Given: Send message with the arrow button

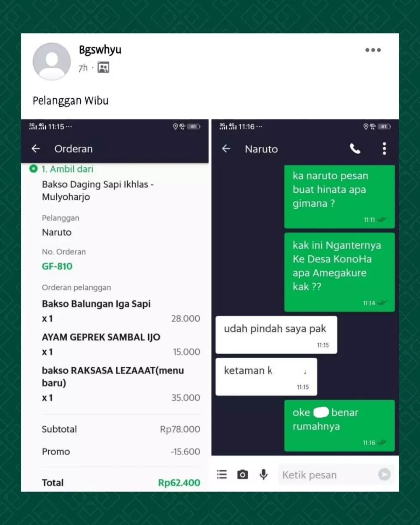Looking at the screenshot, I should click(x=384, y=475).
